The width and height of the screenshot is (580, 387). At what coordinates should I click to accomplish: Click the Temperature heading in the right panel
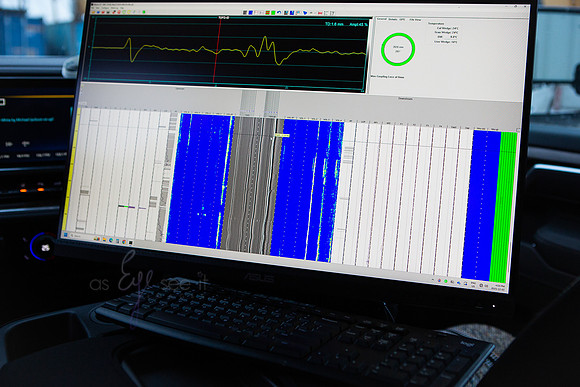[436, 23]
